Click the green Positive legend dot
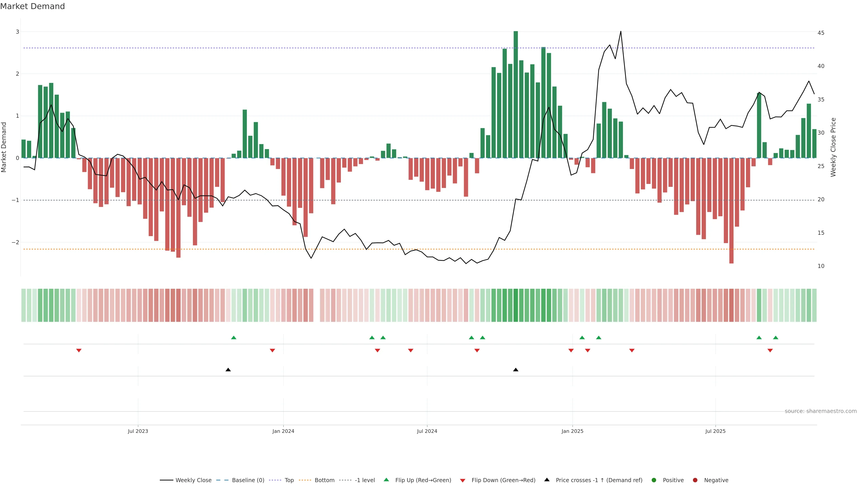 [654, 480]
